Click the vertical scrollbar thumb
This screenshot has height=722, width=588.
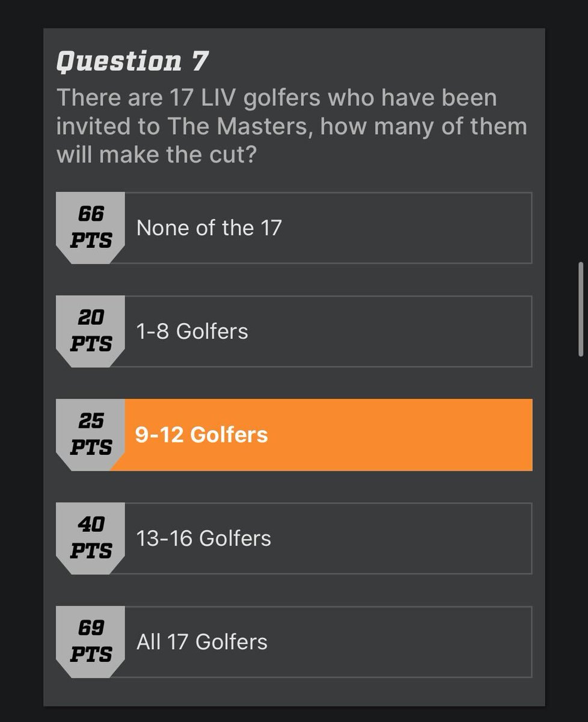(x=581, y=309)
